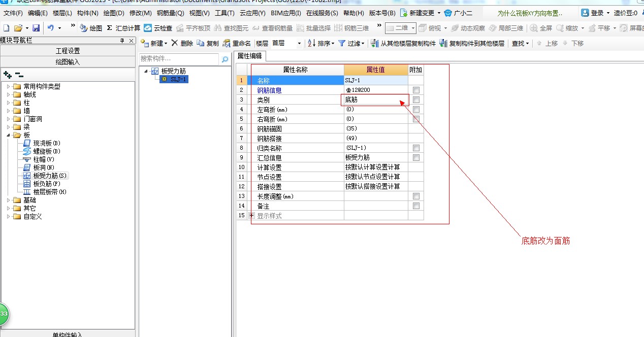Switch to the 属性编辑 tab
The image size is (644, 337).
point(250,56)
